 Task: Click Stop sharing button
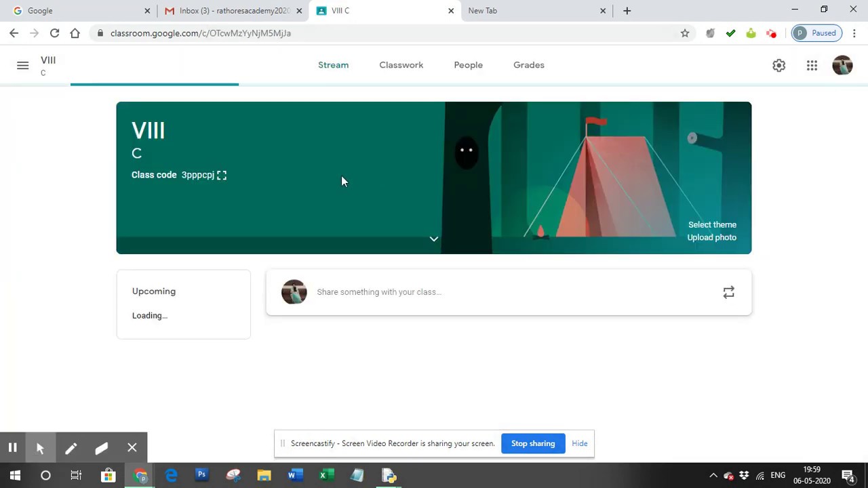click(533, 443)
